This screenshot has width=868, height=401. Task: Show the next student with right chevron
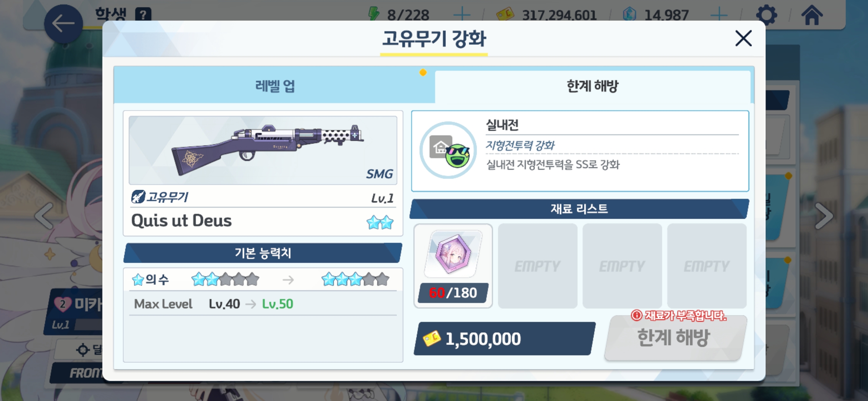pyautogui.click(x=824, y=216)
